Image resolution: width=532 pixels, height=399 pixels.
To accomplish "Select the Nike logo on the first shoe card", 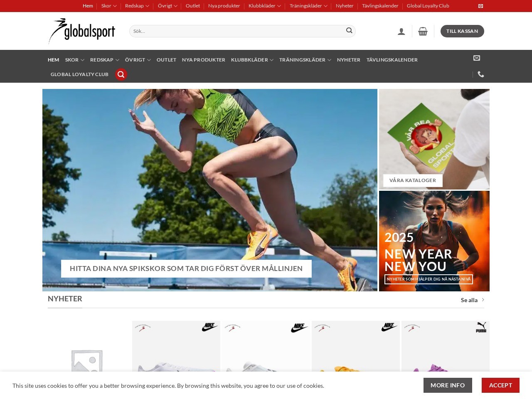I will (x=210, y=327).
